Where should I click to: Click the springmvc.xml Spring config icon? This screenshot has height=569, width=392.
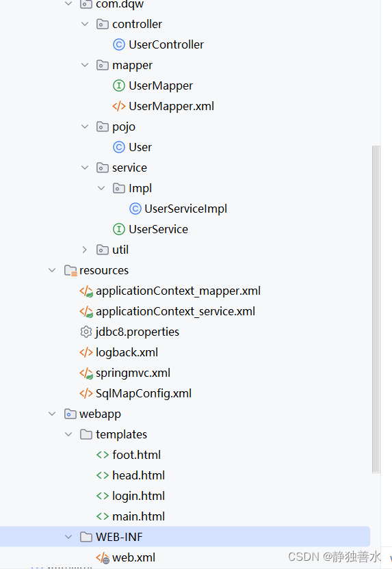coord(86,373)
